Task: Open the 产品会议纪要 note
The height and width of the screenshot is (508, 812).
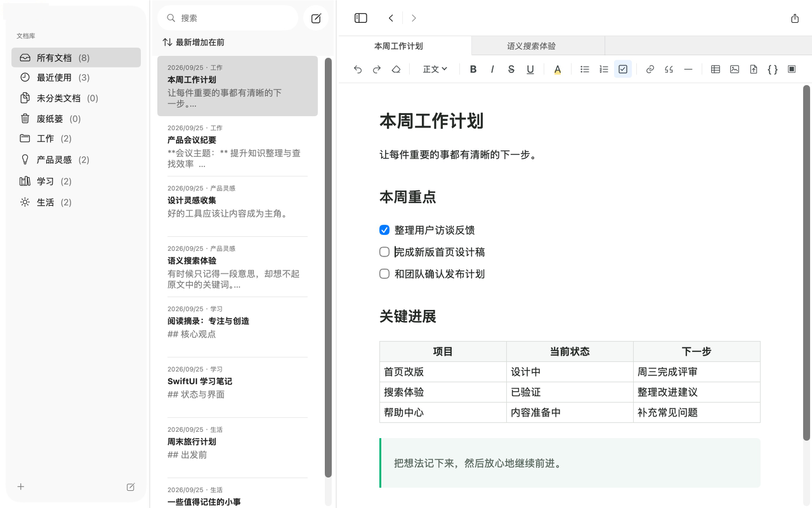Action: tap(237, 146)
